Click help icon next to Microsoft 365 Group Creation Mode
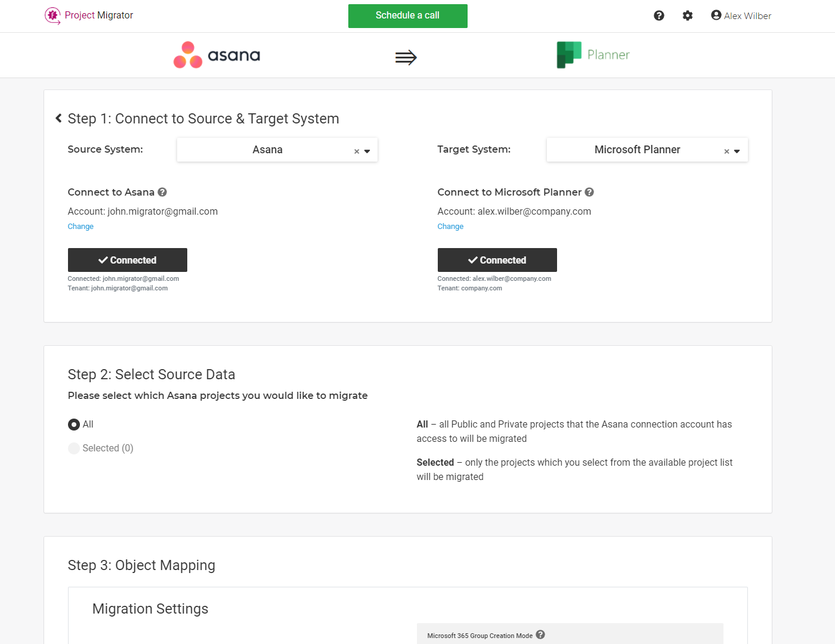This screenshot has width=835, height=644. [540, 634]
